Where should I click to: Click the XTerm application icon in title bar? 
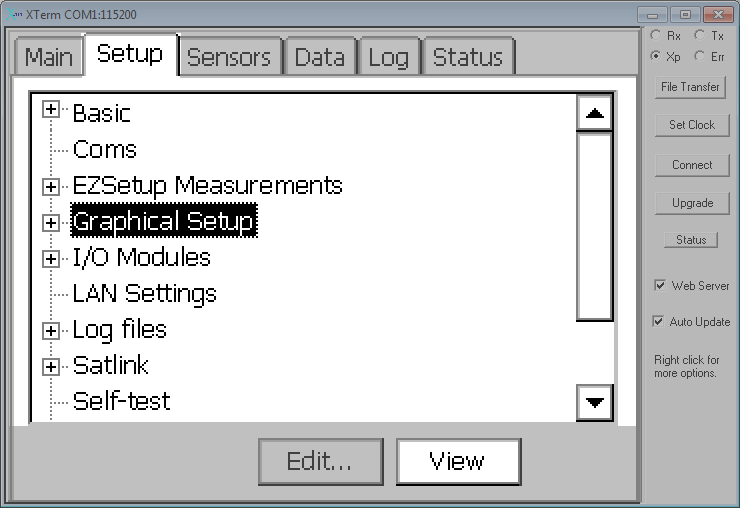click(x=14, y=15)
